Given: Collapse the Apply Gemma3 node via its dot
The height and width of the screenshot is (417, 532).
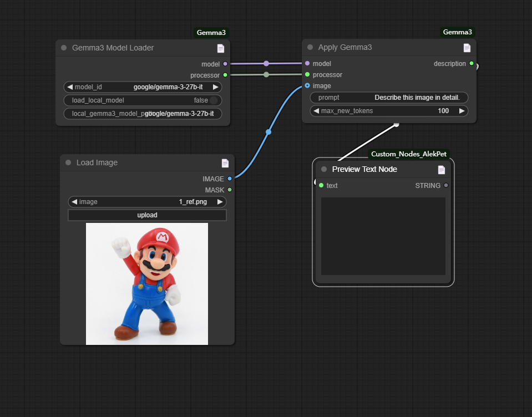Looking at the screenshot, I should pos(310,47).
